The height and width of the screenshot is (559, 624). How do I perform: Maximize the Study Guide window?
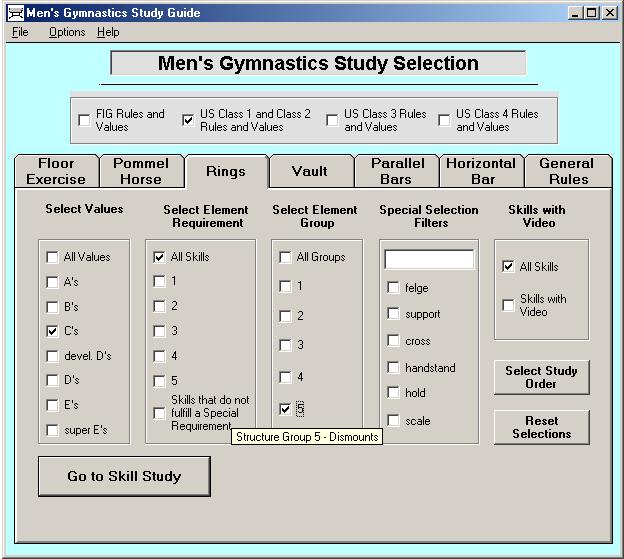point(592,13)
